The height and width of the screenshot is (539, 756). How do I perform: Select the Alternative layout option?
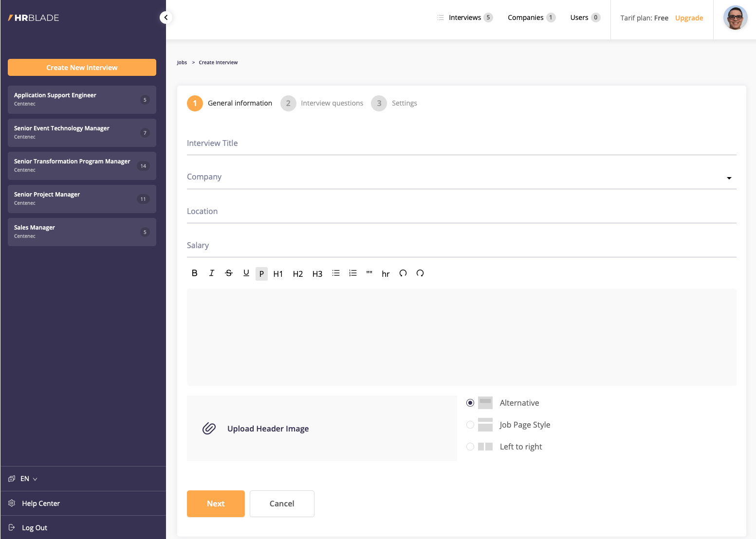(470, 403)
